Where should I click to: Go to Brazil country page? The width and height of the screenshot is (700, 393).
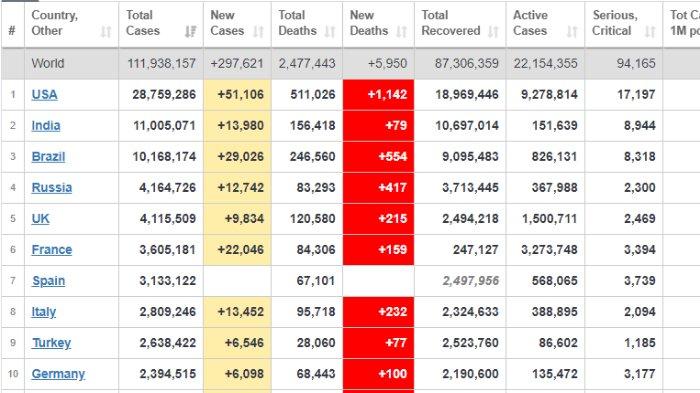click(48, 157)
